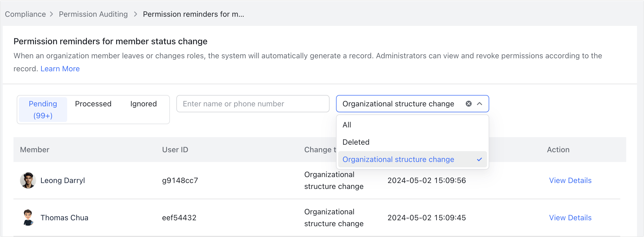
Task: Click the Member column header
Action: (x=35, y=150)
